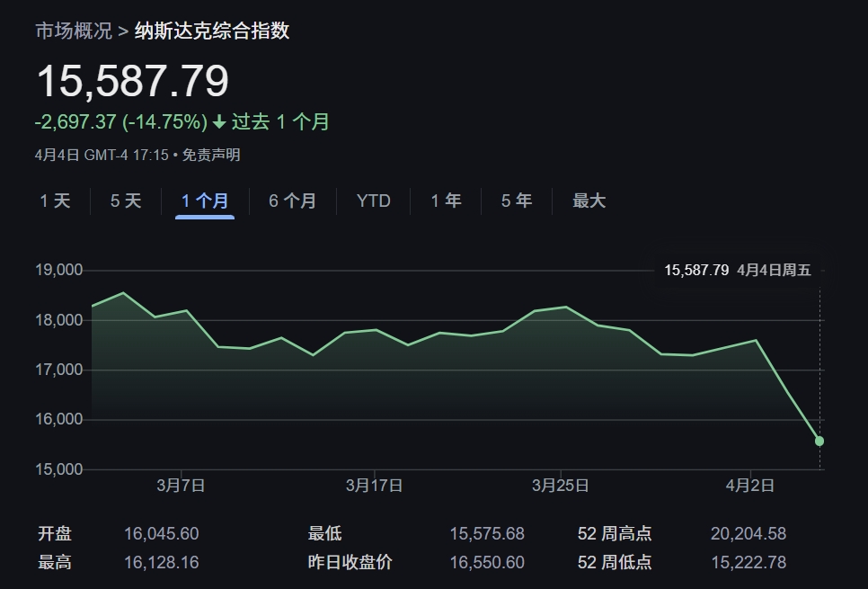Image resolution: width=868 pixels, height=589 pixels.
Task: Click the 昨日收盘价 value 16,550.60
Action: (x=487, y=562)
